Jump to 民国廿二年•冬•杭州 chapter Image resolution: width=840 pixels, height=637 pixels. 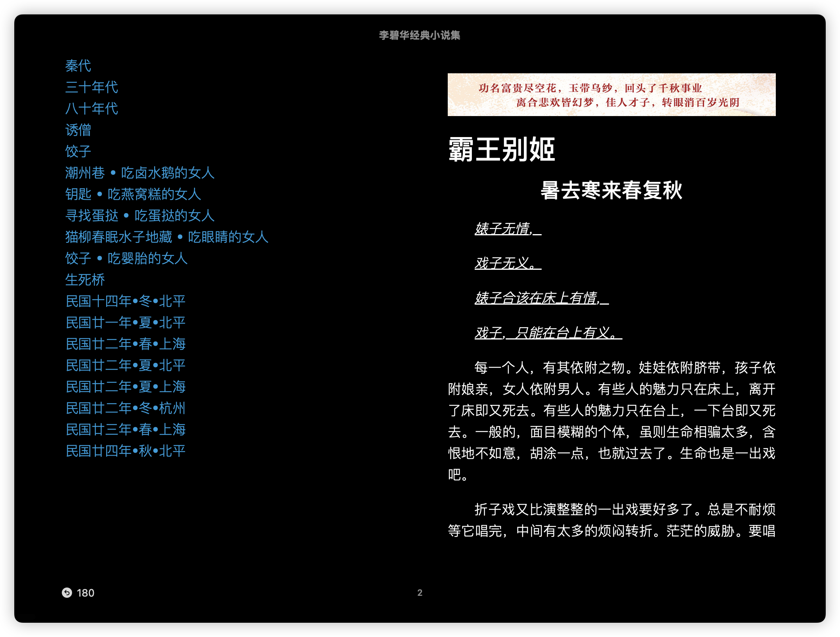point(126,408)
